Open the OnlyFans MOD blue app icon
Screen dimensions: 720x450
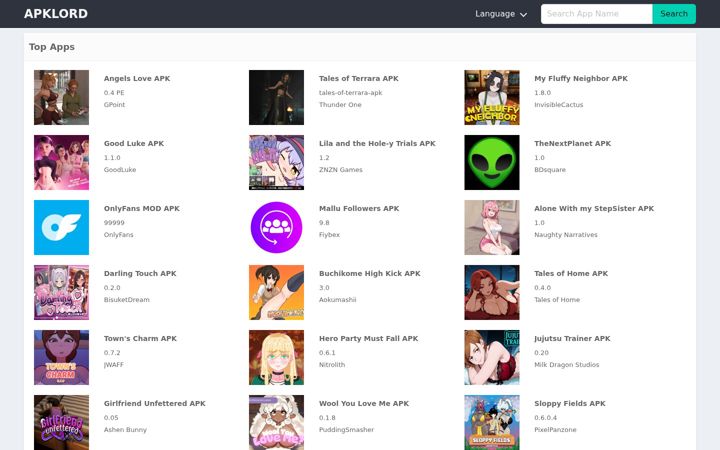pos(62,227)
